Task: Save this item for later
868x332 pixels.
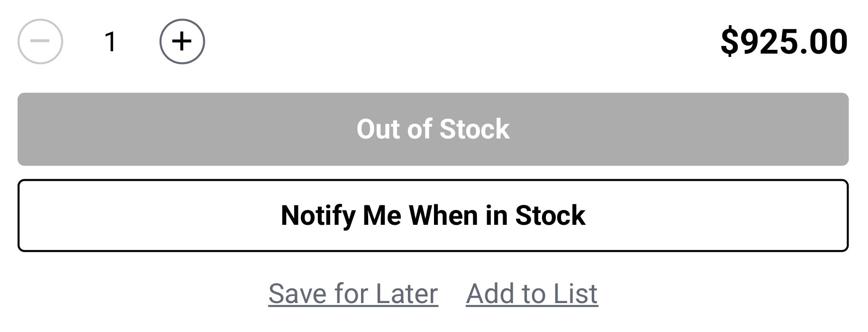Action: click(353, 294)
